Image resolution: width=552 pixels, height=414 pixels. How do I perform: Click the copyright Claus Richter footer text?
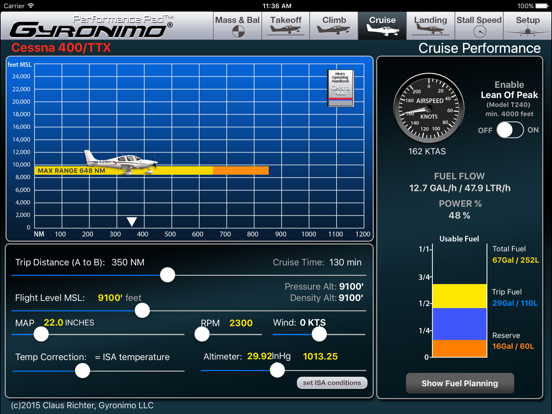(x=82, y=405)
